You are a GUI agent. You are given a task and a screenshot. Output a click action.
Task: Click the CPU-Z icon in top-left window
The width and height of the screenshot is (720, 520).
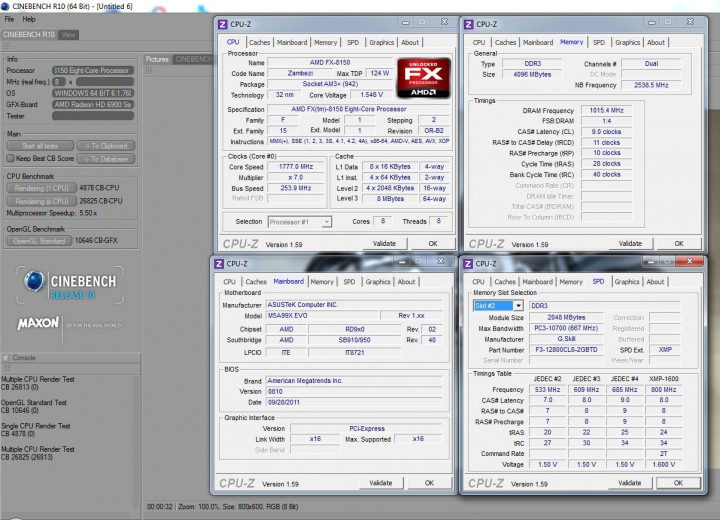(222, 24)
